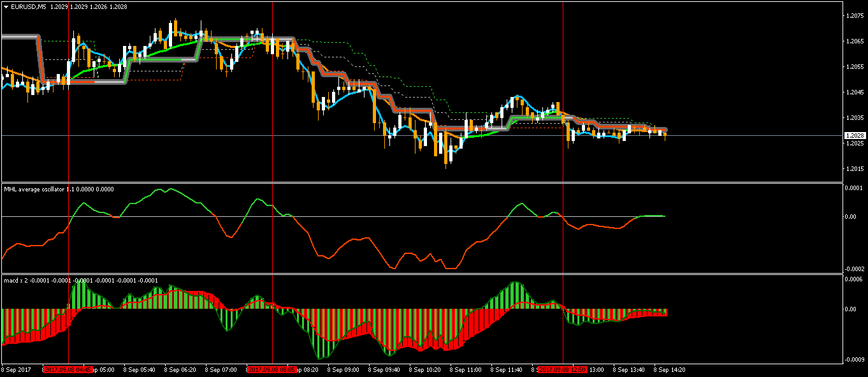Click -0.0002 on the MHL oscillator scale
Image resolution: width=868 pixels, height=377 pixels.
click(853, 269)
